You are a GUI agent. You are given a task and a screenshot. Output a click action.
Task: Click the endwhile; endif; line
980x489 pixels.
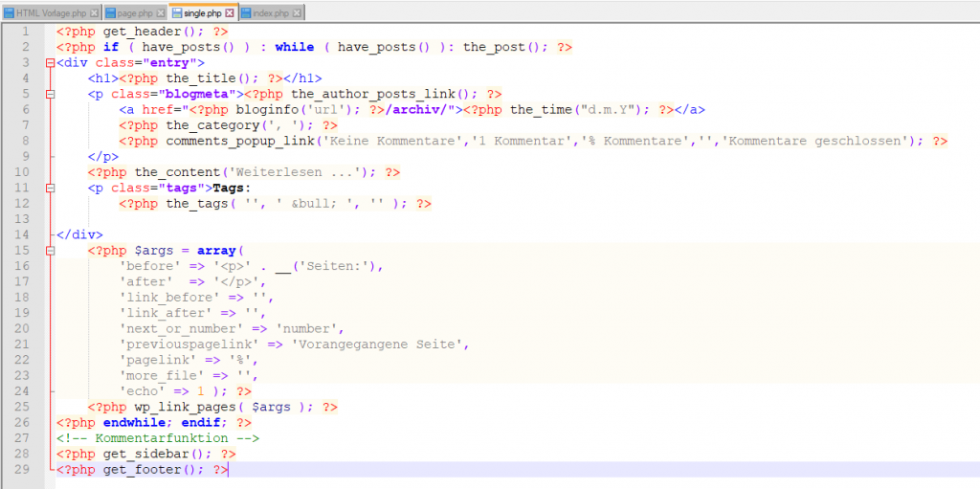154,422
